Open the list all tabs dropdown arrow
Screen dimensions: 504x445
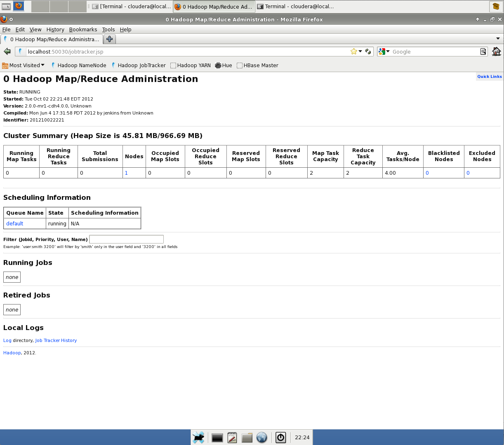pos(498,39)
